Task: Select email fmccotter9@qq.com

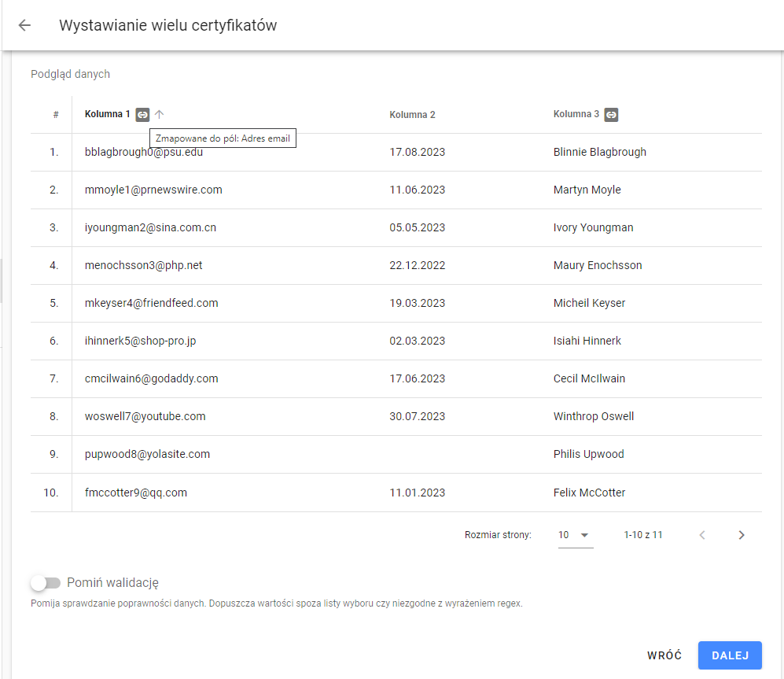Action: coord(136,493)
